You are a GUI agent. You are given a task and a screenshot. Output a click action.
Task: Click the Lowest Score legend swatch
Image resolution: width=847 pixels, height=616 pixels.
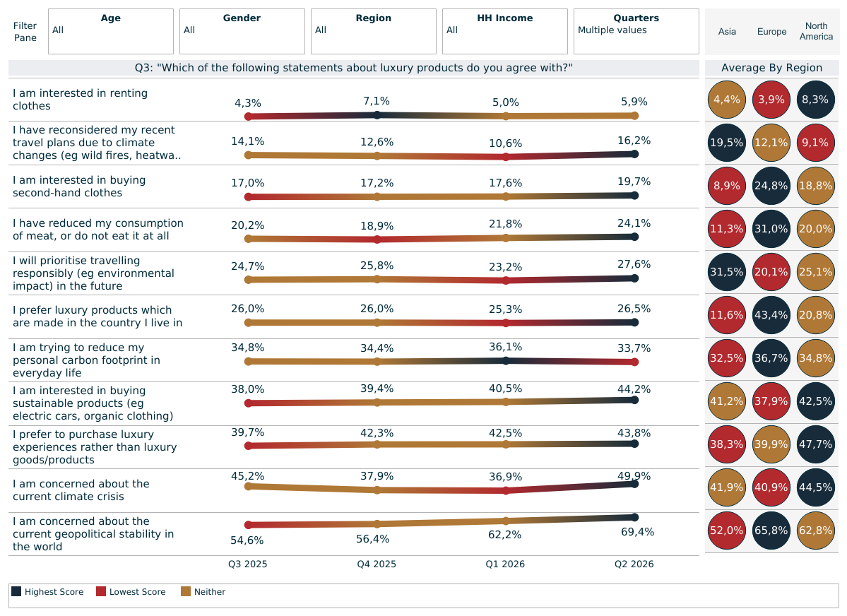pos(101,591)
